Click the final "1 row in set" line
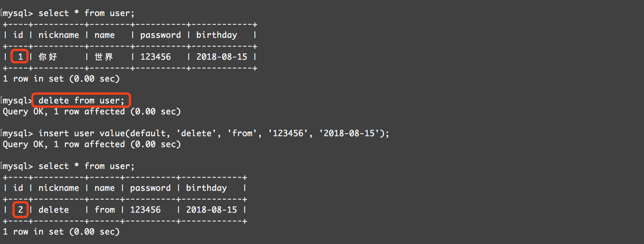The width and height of the screenshot is (644, 244). coord(61,232)
